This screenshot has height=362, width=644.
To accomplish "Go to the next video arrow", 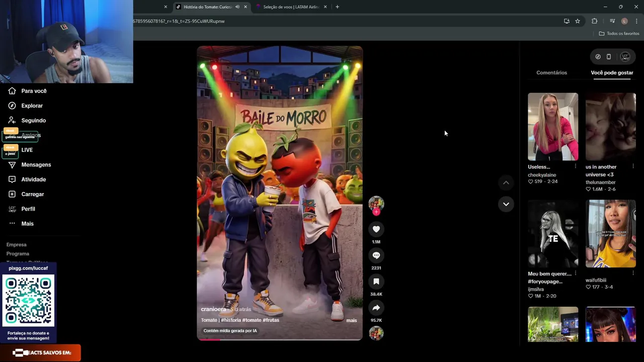I will (506, 204).
